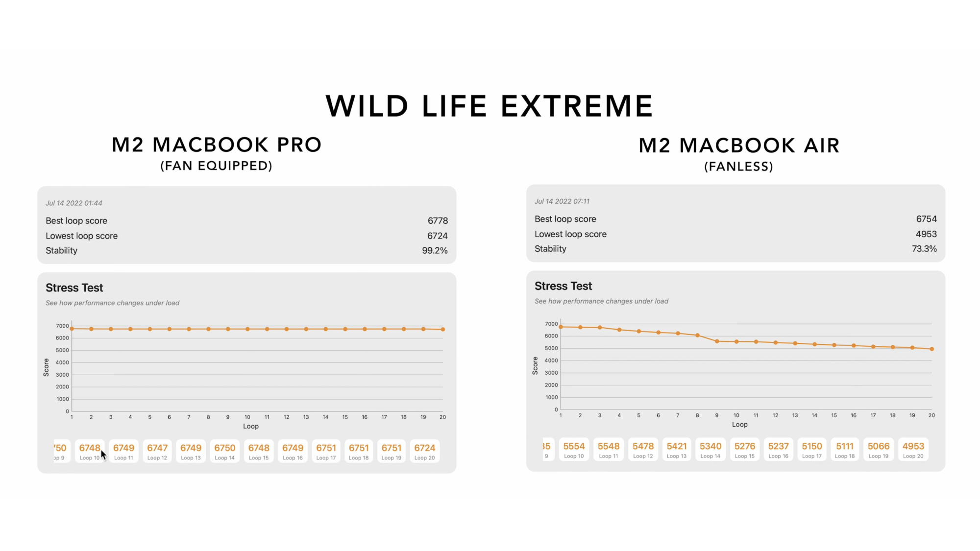Click the Air lowest loop score 4953
Viewport: 980px width, 551px height.
(926, 234)
